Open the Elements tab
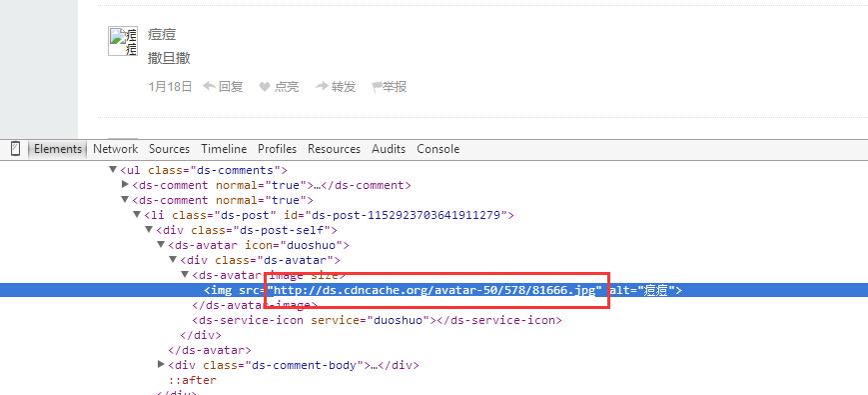 58,148
